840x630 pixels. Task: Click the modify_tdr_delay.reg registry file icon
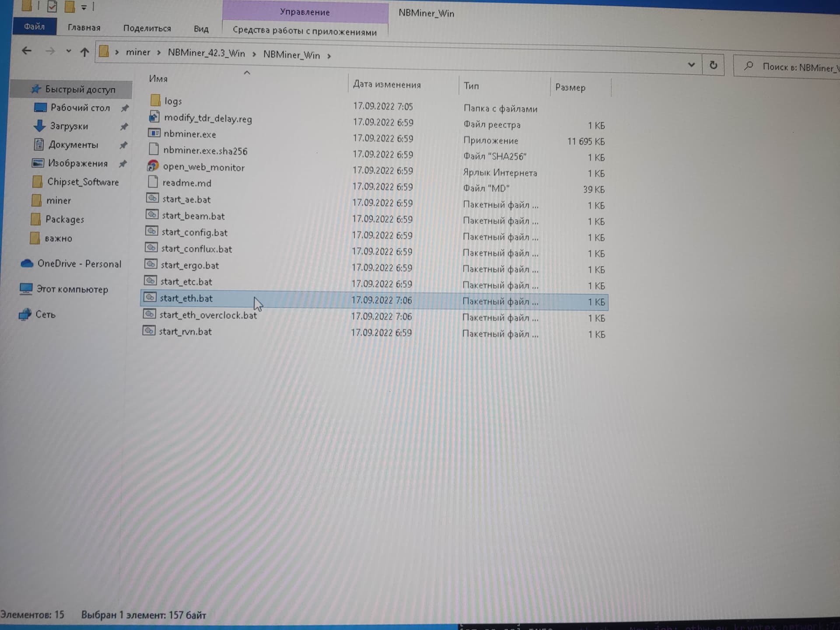pyautogui.click(x=154, y=116)
